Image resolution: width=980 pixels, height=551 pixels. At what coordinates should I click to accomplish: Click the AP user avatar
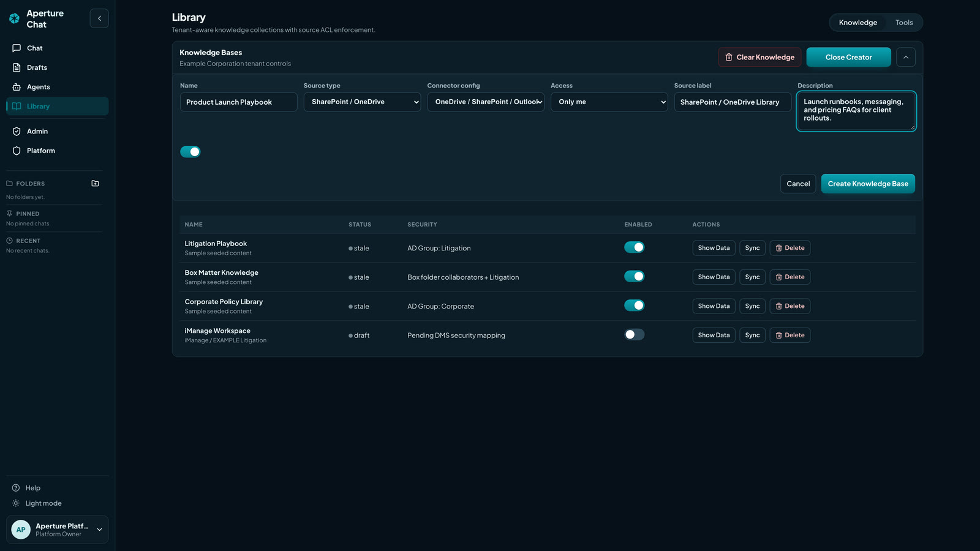tap(21, 530)
